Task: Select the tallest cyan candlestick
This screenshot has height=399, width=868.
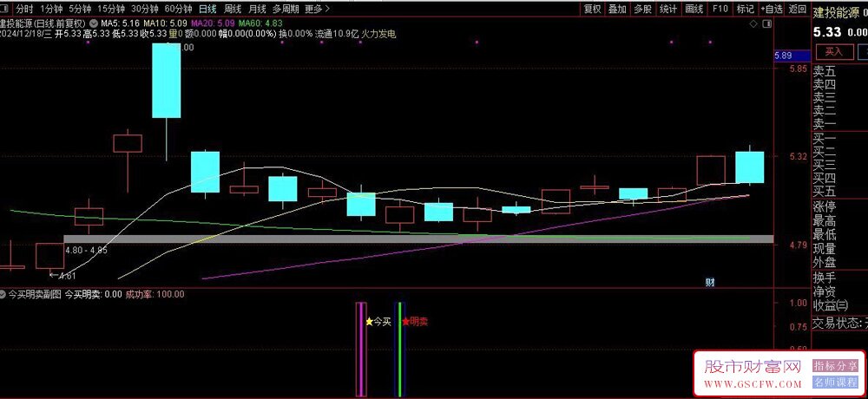Action: (167, 80)
